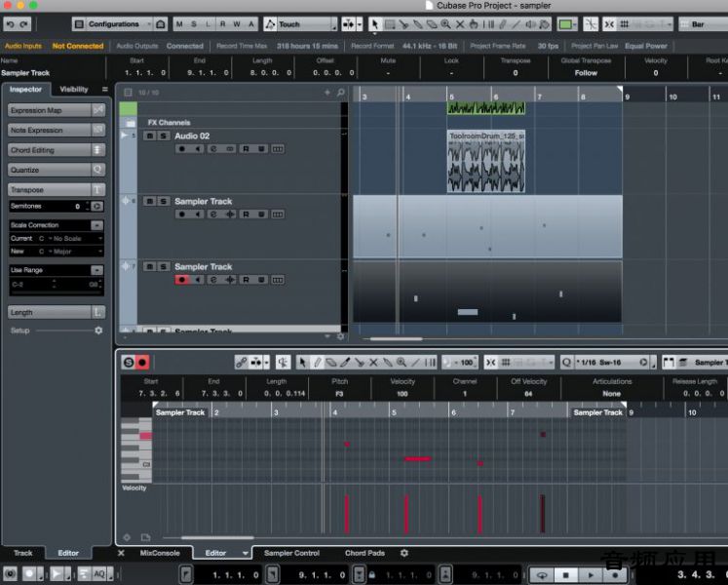Open the Chord Pads lower zone tab
The width and height of the screenshot is (728, 585).
[364, 553]
